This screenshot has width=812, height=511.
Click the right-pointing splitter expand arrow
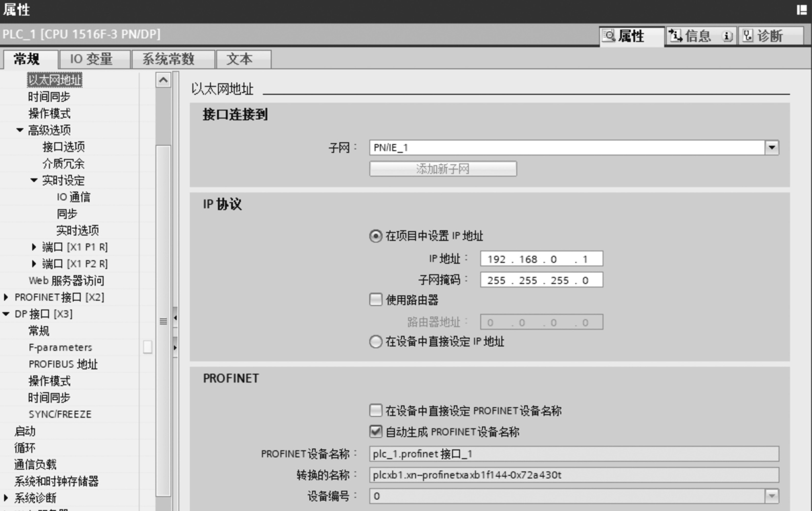pos(175,347)
